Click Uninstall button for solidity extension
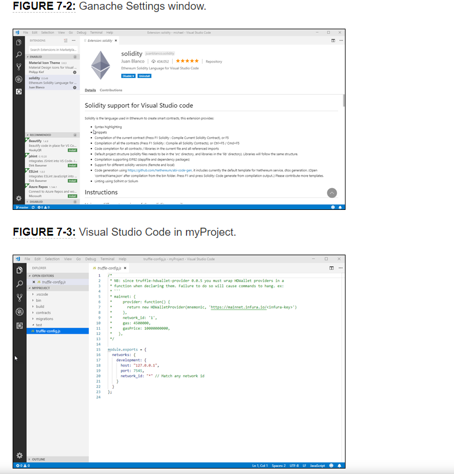454x476 pixels. pyautogui.click(x=144, y=76)
